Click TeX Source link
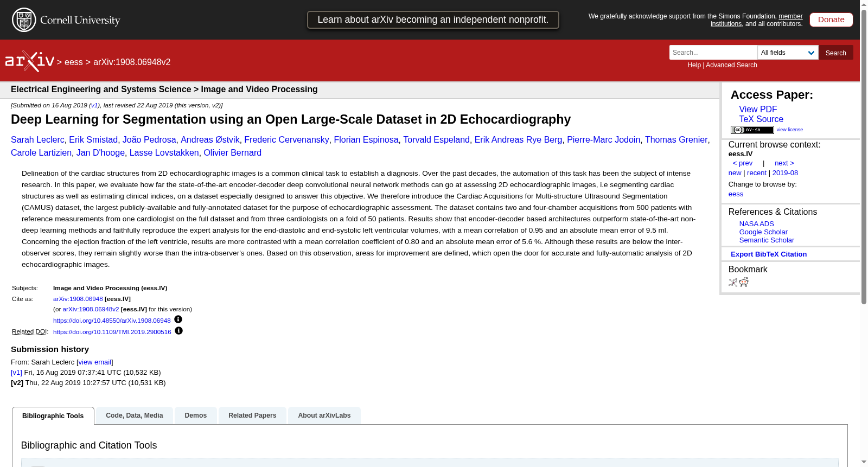Screen dimensions: 868x467 click(x=761, y=119)
